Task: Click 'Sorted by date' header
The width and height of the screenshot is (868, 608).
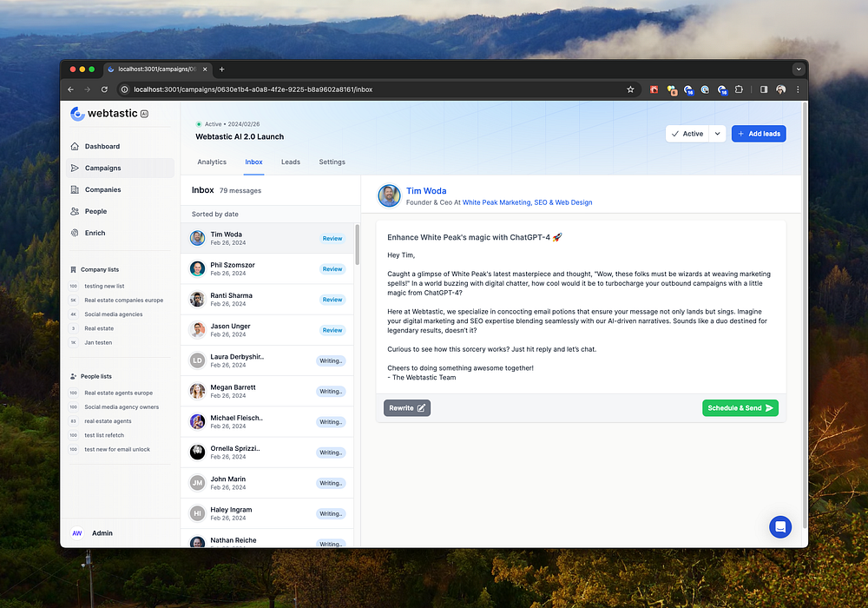Action: (214, 214)
